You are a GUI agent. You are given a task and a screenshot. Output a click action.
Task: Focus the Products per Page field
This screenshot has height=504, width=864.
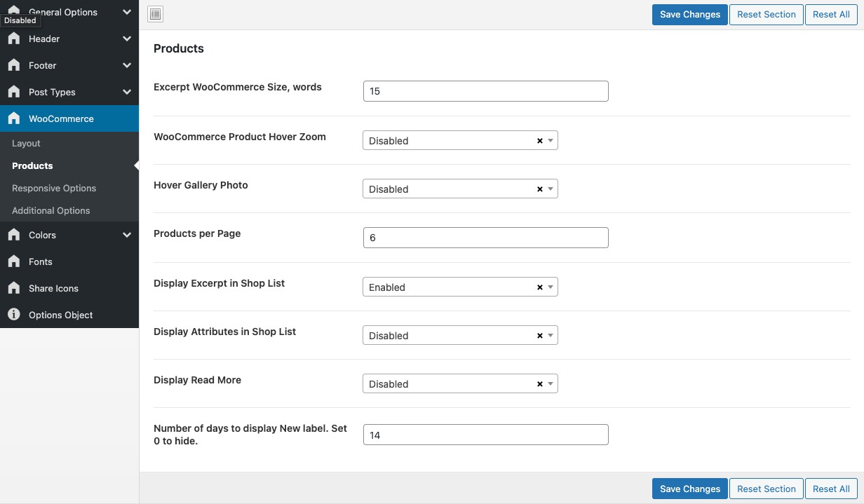[x=485, y=238]
